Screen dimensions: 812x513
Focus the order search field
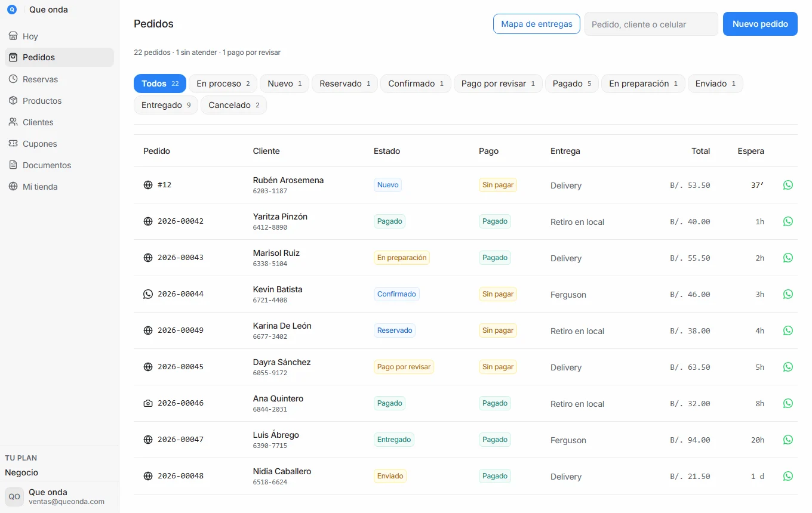651,24
